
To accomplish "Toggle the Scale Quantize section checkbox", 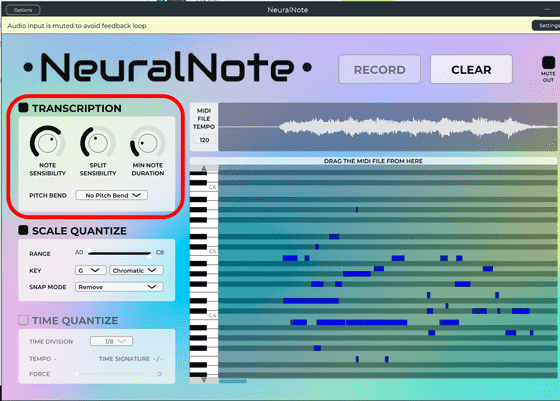I will 23,230.
